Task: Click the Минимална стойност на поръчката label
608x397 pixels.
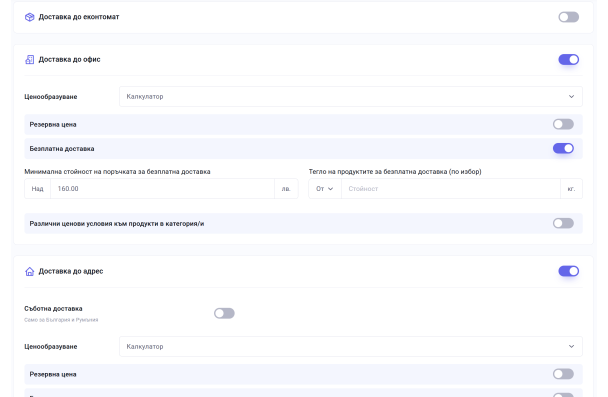Action: coord(117,172)
